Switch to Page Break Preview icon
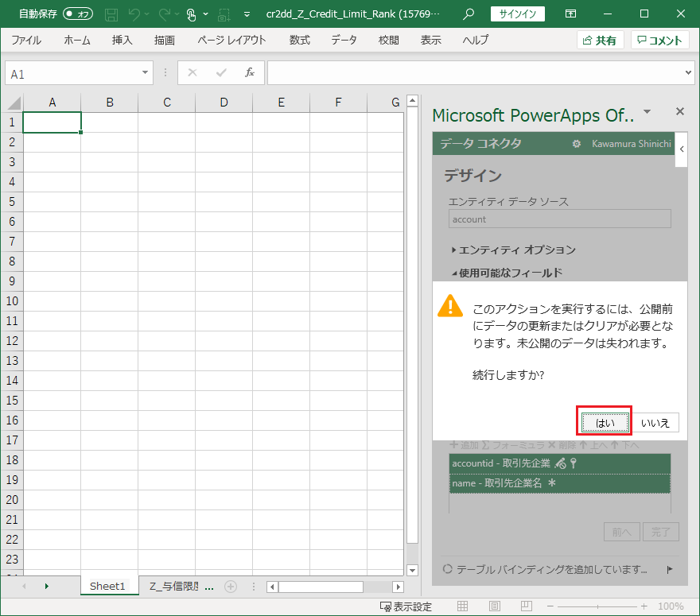 tap(527, 606)
